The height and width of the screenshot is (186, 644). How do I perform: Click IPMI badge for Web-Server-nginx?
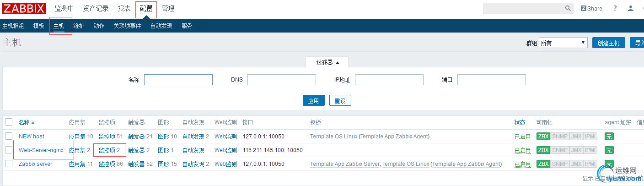point(590,150)
